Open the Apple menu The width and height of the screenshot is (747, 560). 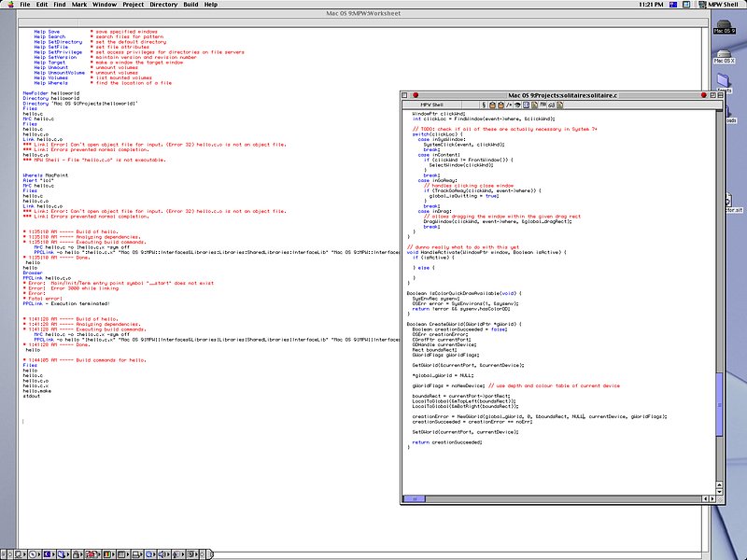pyautogui.click(x=10, y=5)
